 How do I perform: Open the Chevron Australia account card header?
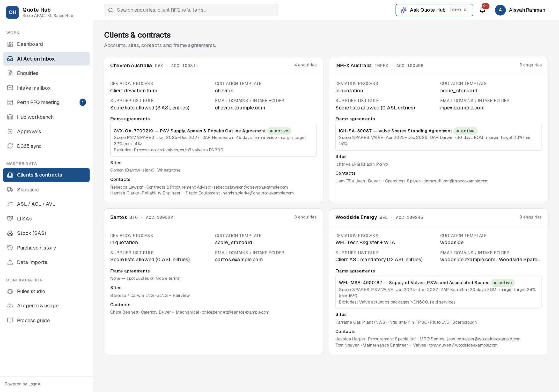point(214,65)
